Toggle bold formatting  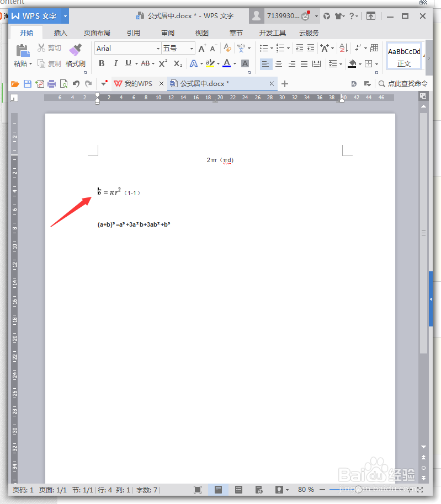point(102,63)
